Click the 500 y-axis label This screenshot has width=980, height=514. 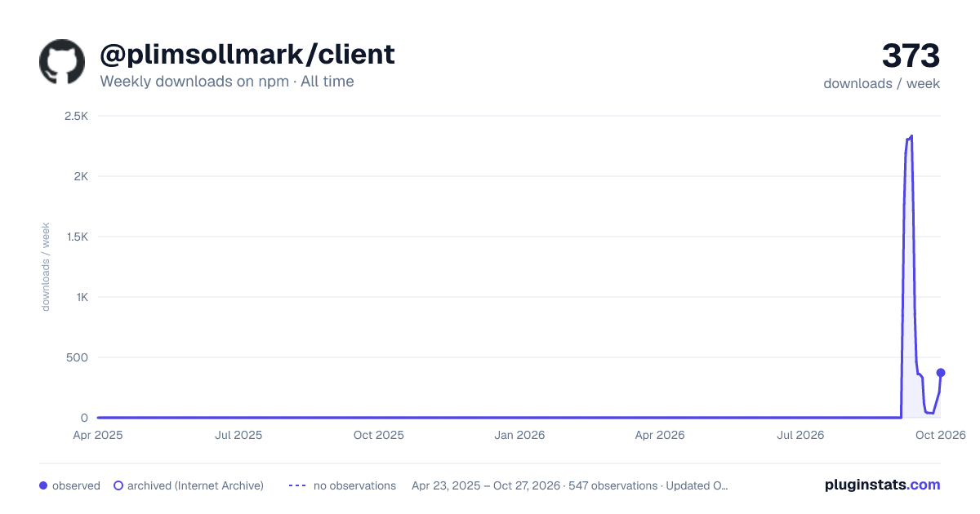coord(78,357)
